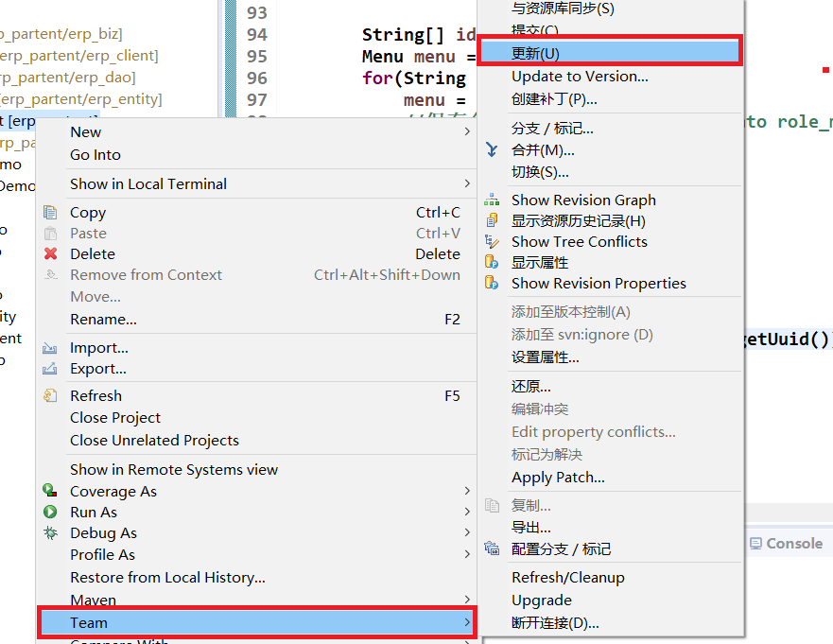Expand the Maven submenu arrow

click(x=467, y=600)
